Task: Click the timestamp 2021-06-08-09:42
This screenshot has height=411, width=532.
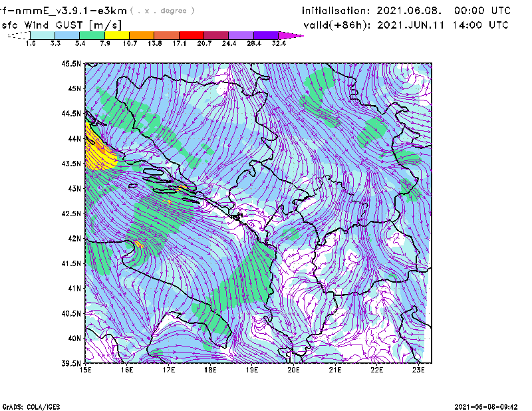Action: (x=486, y=407)
